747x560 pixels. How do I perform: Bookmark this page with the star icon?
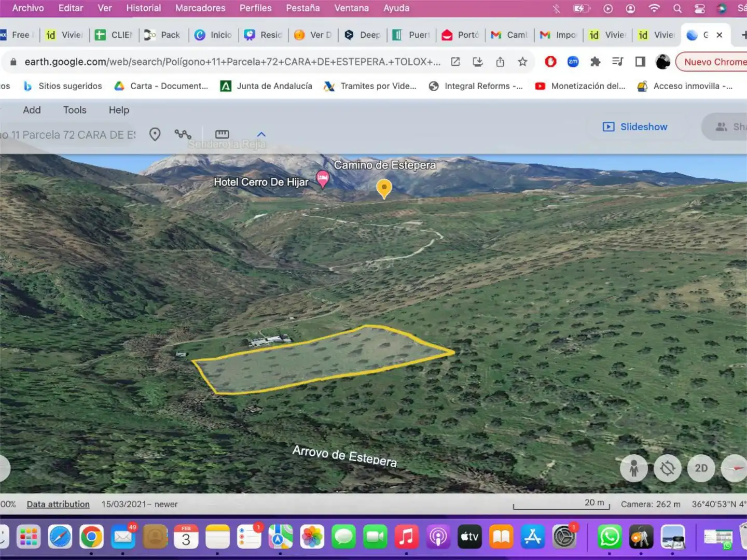point(522,62)
